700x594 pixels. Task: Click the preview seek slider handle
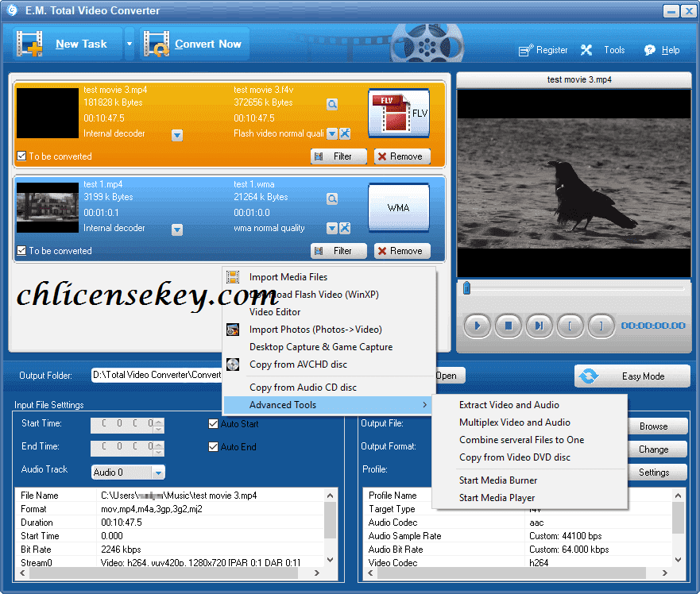coord(466,288)
